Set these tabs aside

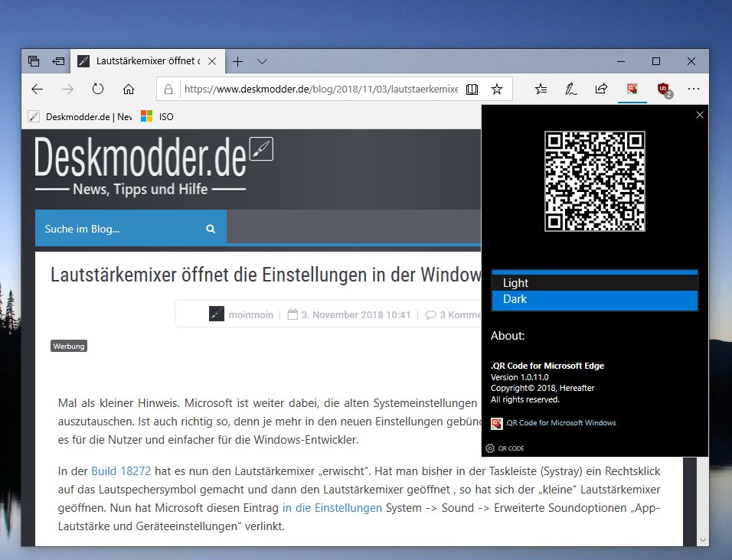point(58,61)
